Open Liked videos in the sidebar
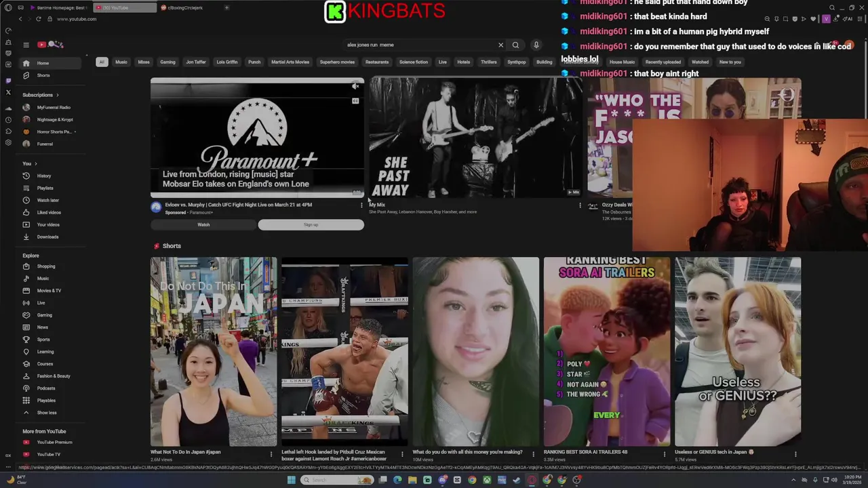Image resolution: width=868 pixels, height=488 pixels. click(50, 212)
